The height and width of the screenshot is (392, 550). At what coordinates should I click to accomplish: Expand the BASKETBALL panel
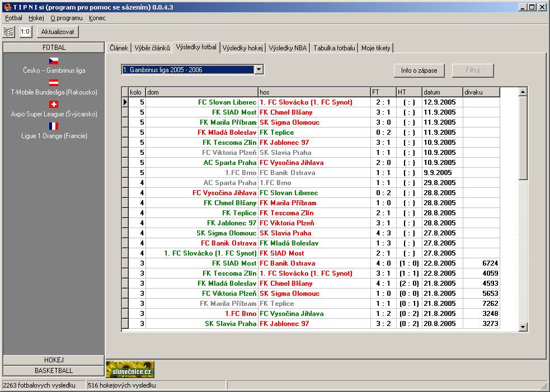click(x=54, y=371)
